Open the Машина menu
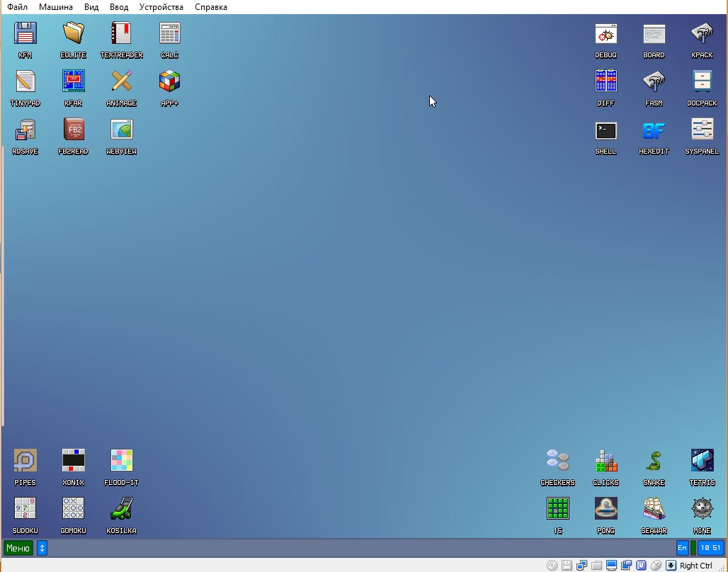Image resolution: width=728 pixels, height=572 pixels. point(56,7)
